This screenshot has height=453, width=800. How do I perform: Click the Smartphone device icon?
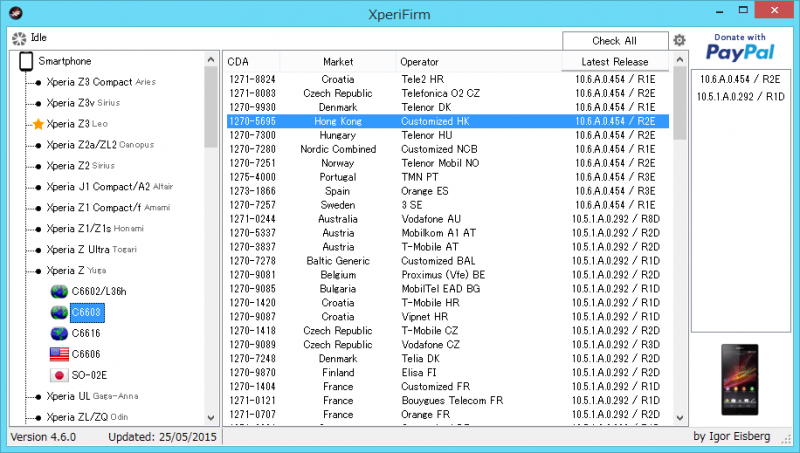(26, 61)
